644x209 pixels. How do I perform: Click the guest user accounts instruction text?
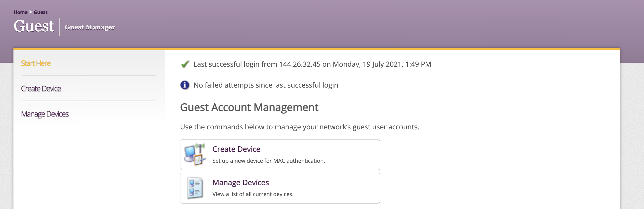tap(300, 127)
